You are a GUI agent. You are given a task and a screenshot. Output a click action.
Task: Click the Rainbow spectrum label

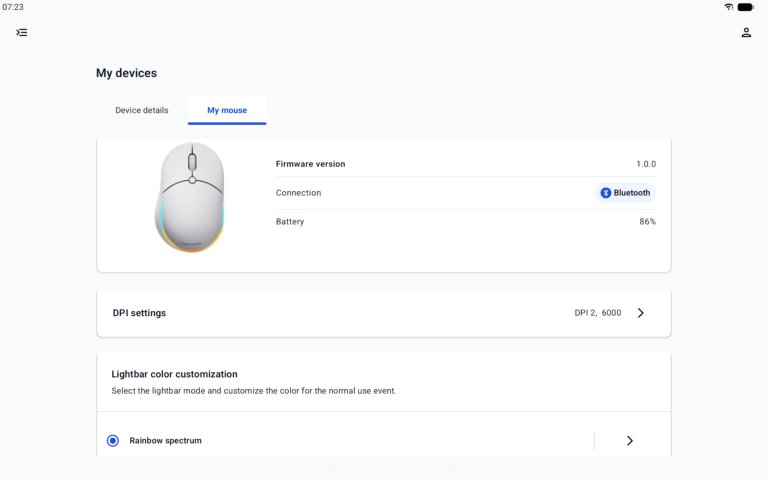click(166, 440)
